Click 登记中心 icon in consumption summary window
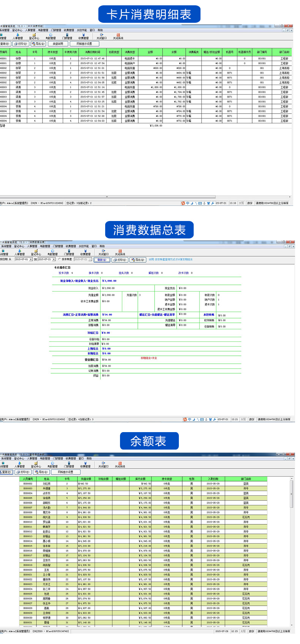The image size is (300, 644). (x=36, y=253)
